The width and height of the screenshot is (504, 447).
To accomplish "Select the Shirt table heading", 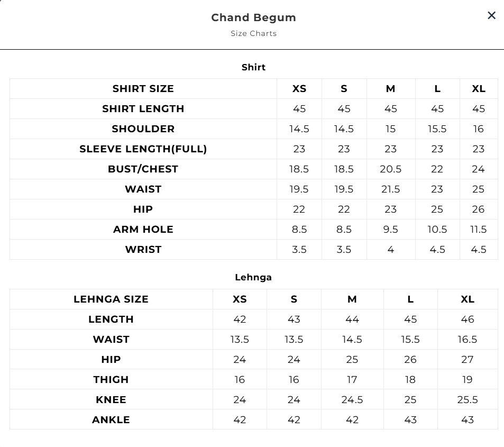I will pyautogui.click(x=253, y=67).
